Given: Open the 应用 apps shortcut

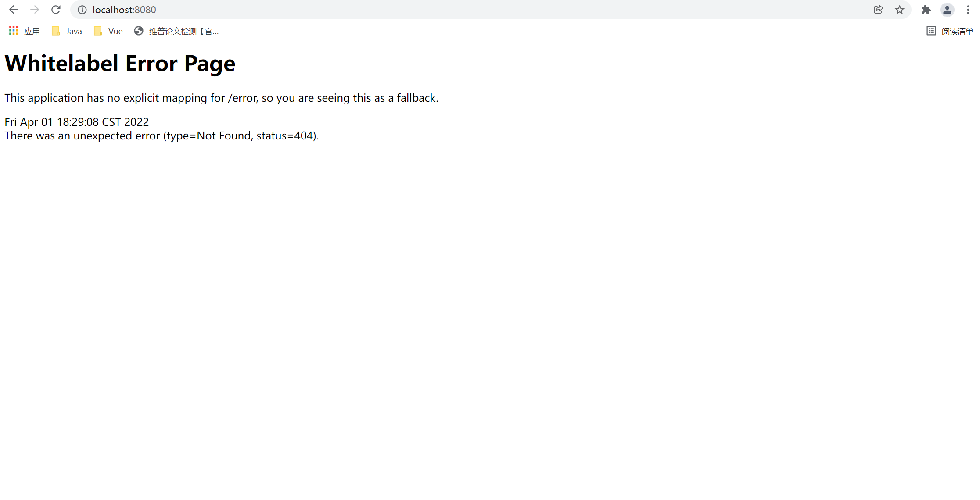Looking at the screenshot, I should [x=32, y=31].
